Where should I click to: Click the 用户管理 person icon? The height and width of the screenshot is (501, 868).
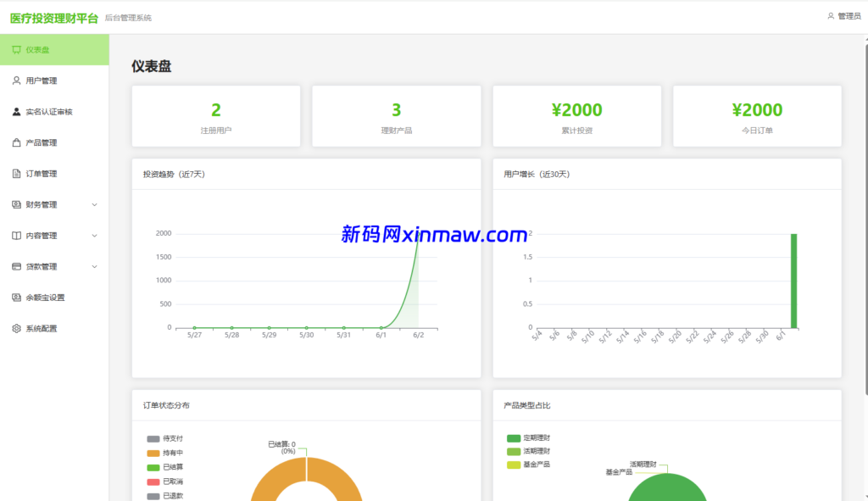coord(17,81)
